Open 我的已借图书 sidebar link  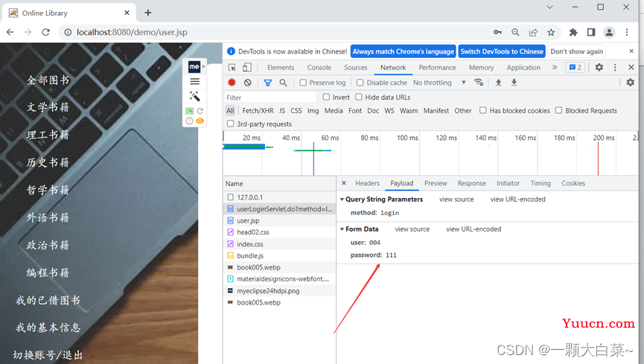point(48,300)
